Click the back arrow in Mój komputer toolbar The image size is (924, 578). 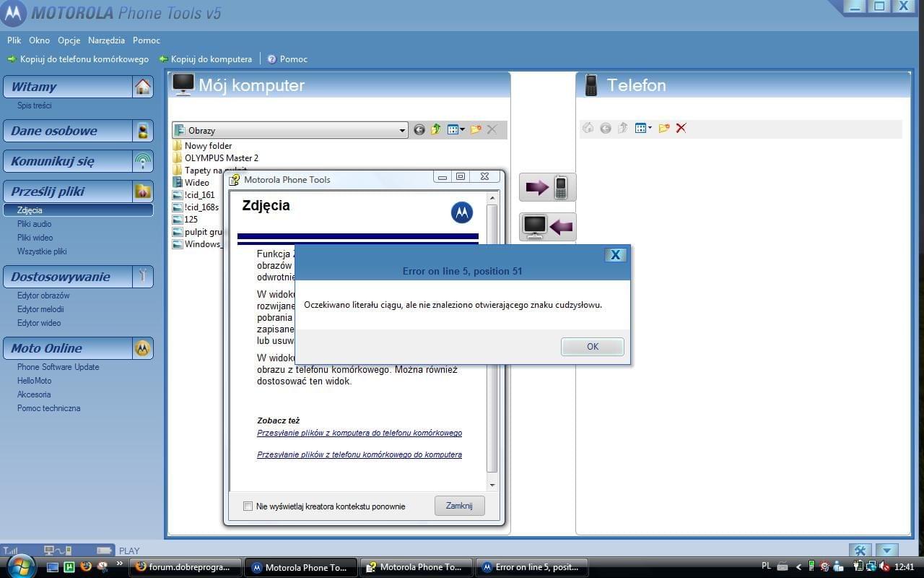[x=419, y=130]
